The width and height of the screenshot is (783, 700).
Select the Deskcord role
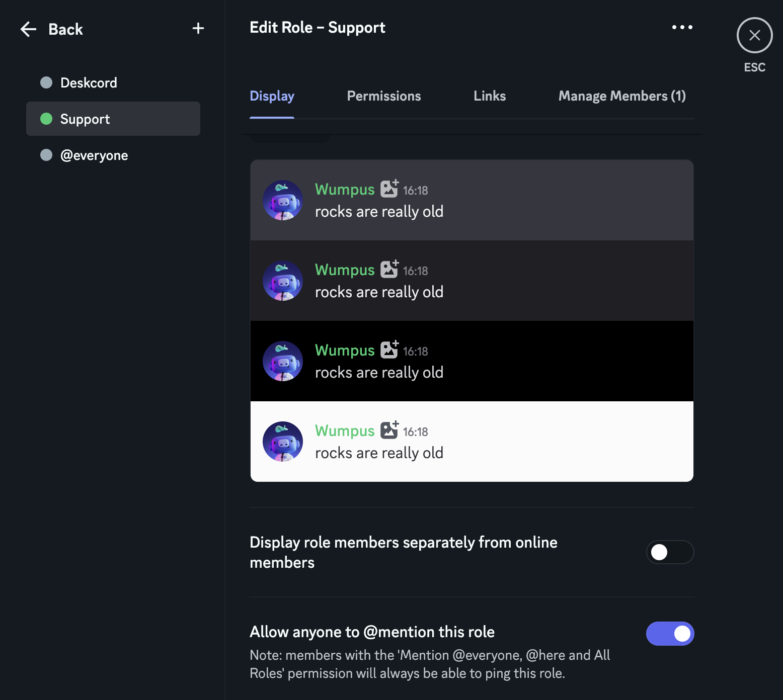click(x=113, y=82)
